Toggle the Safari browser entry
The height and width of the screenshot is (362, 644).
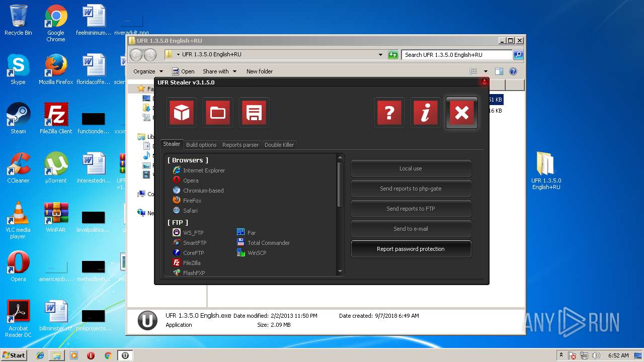(185, 211)
